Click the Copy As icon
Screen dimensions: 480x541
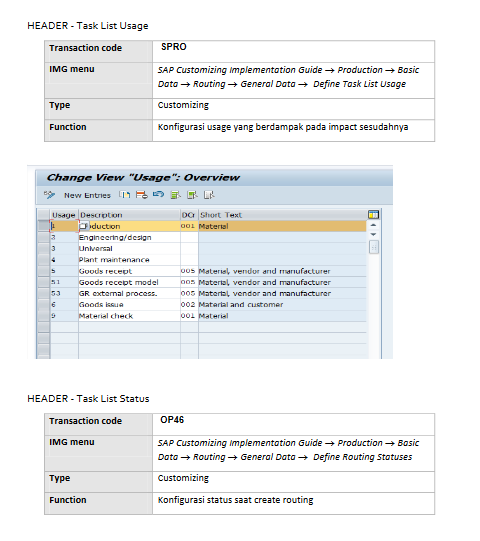pos(125,195)
